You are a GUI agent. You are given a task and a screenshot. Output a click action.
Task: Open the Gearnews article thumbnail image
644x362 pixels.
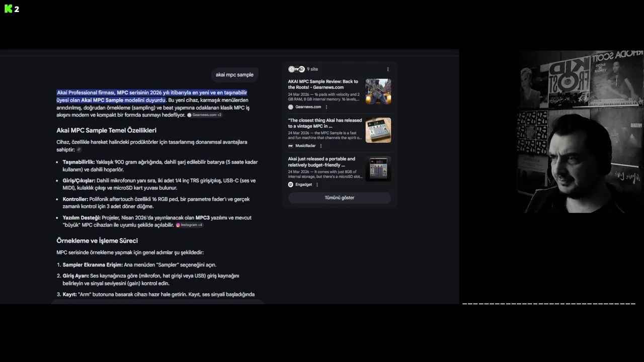(x=378, y=91)
